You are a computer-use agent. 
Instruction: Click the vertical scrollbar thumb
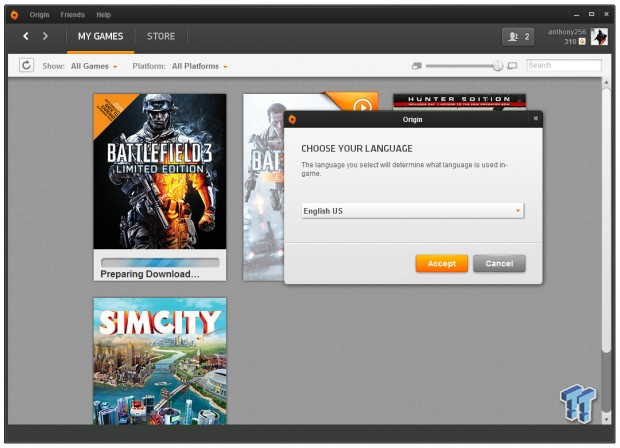[x=606, y=219]
